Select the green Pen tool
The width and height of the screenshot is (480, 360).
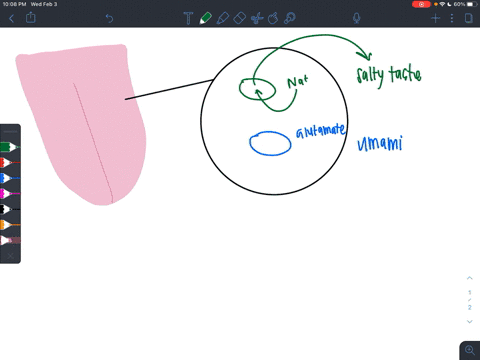pyautogui.click(x=205, y=18)
